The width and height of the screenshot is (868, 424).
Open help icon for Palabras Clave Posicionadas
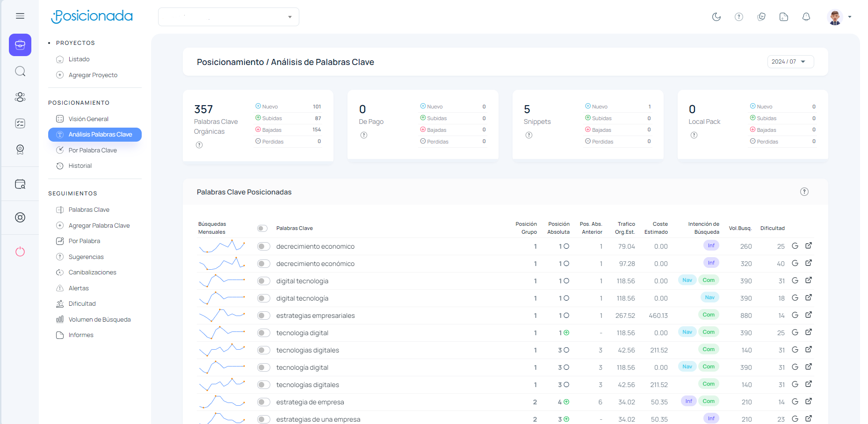804,192
